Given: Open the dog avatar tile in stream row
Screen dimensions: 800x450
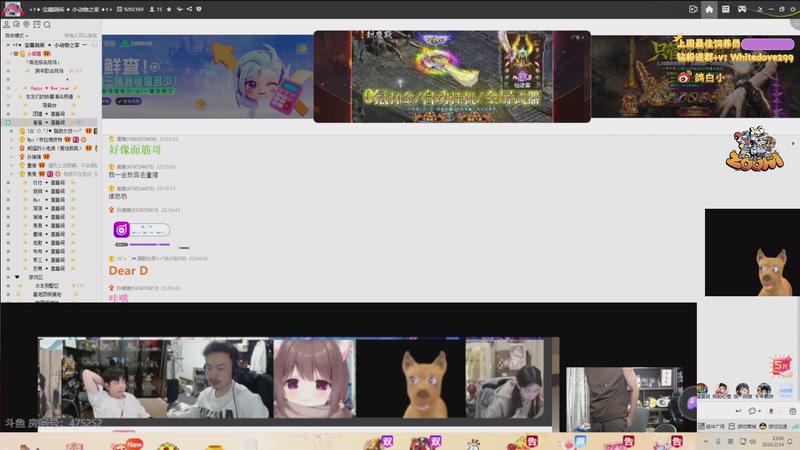Looking at the screenshot, I should [x=411, y=379].
